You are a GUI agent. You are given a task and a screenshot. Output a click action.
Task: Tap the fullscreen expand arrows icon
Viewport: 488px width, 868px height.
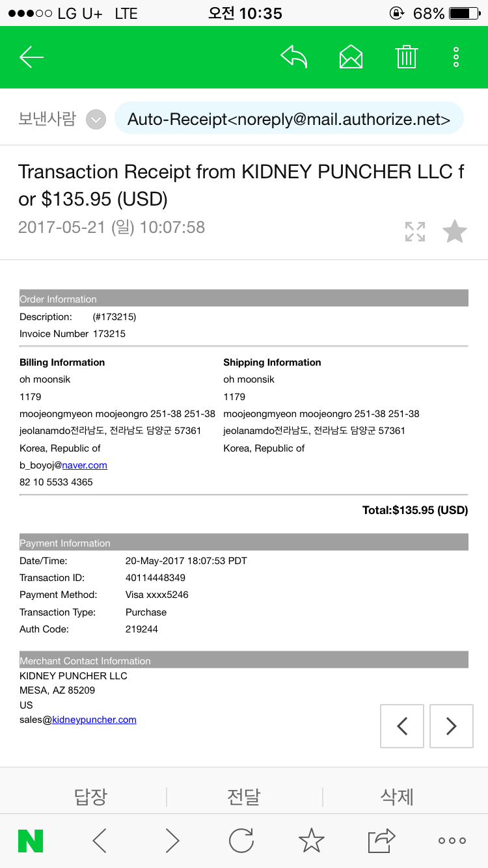(415, 232)
